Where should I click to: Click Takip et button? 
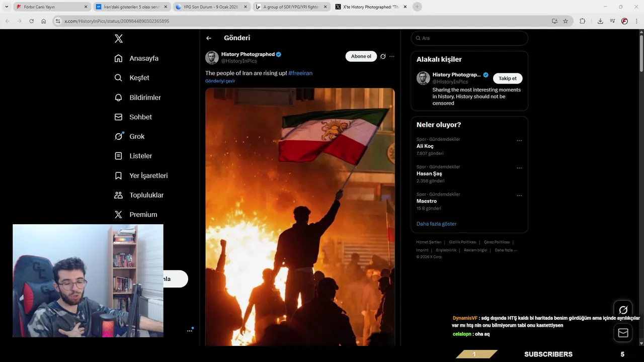[x=508, y=78]
